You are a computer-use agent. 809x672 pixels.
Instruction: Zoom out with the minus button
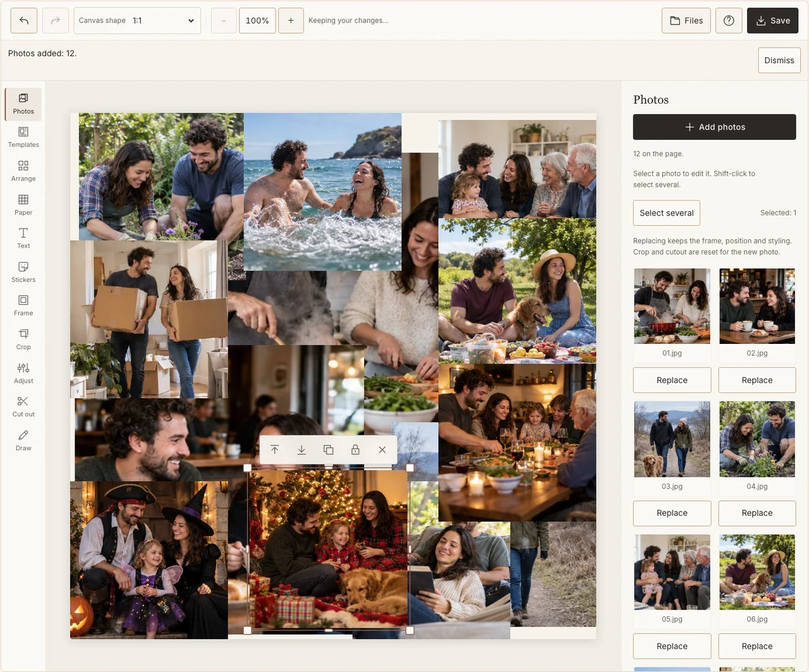pyautogui.click(x=224, y=21)
